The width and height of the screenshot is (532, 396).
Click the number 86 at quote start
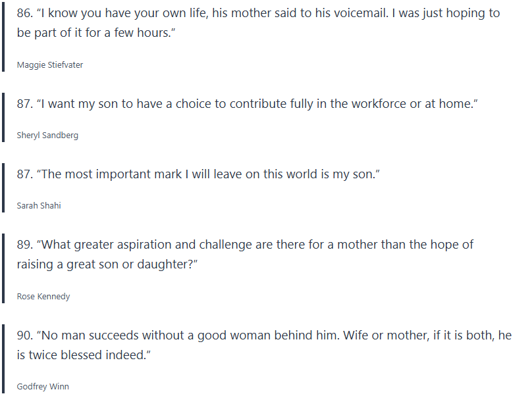pyautogui.click(x=24, y=13)
